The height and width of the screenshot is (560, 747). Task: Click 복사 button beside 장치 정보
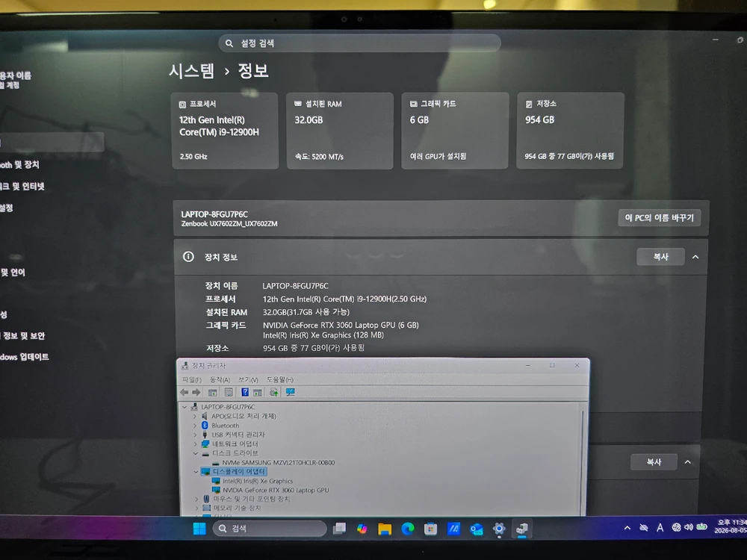(x=661, y=257)
